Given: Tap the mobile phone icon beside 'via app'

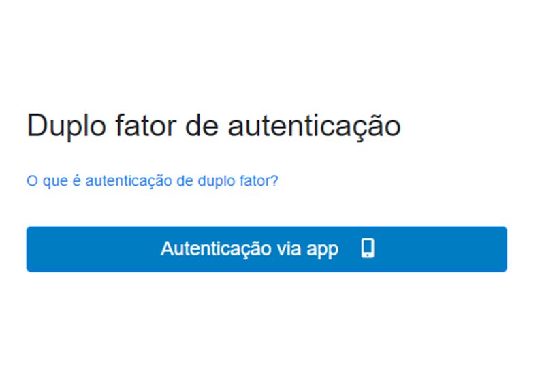Looking at the screenshot, I should [x=368, y=248].
